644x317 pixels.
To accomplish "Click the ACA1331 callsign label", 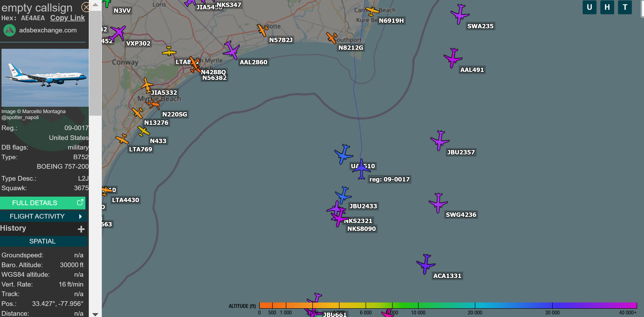I will (447, 276).
